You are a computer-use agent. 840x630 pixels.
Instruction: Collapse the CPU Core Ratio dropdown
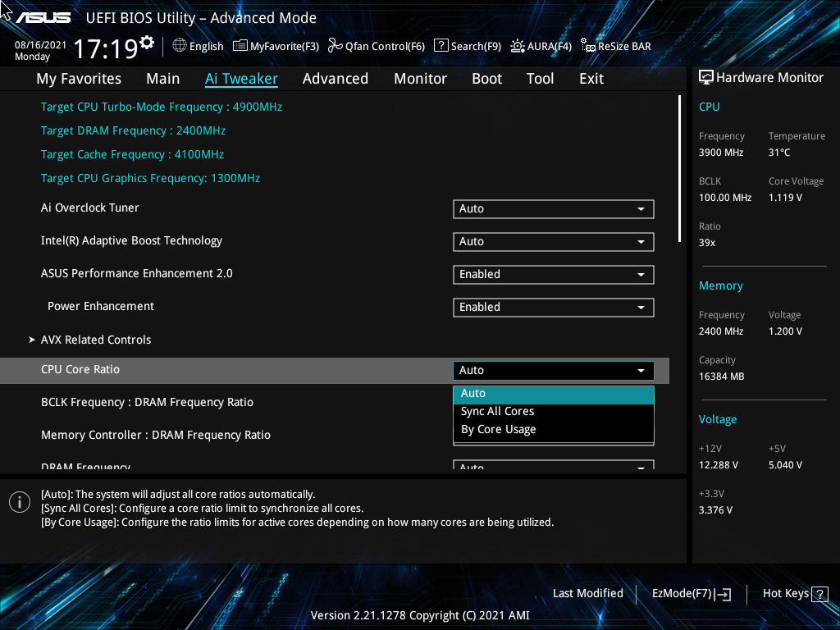click(x=554, y=370)
